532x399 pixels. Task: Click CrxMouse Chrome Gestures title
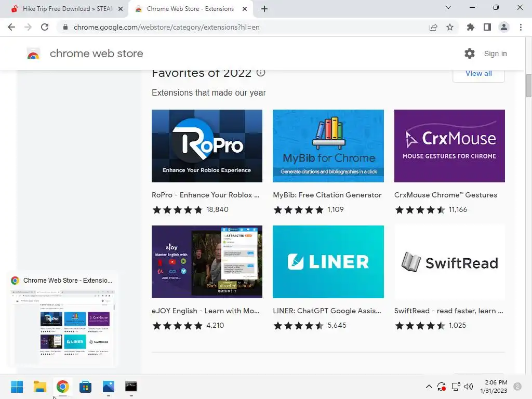445,195
